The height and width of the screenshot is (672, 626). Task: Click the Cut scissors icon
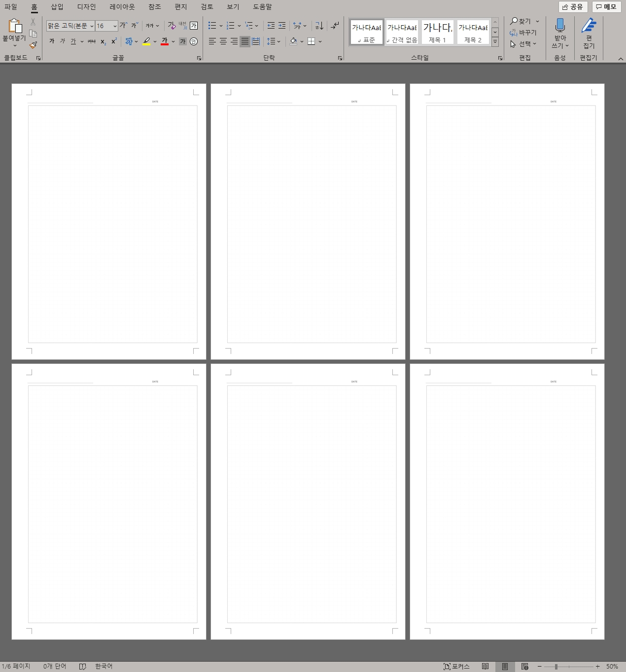point(33,22)
